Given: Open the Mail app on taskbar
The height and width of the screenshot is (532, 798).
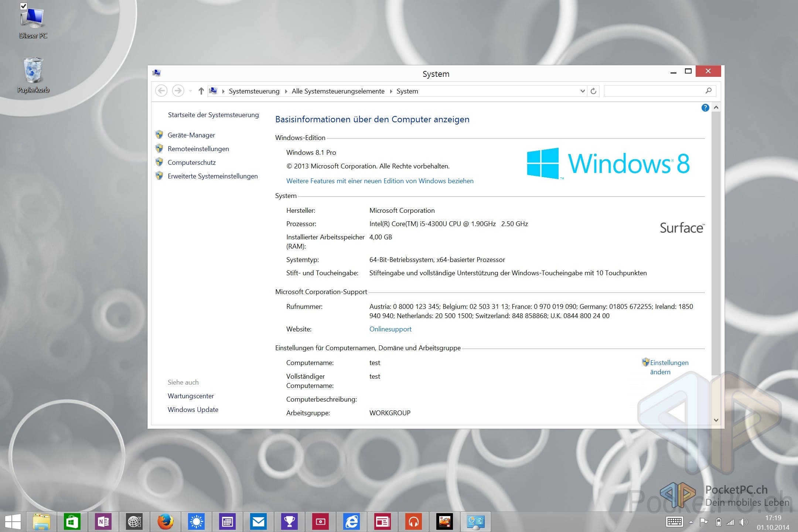Looking at the screenshot, I should click(258, 522).
